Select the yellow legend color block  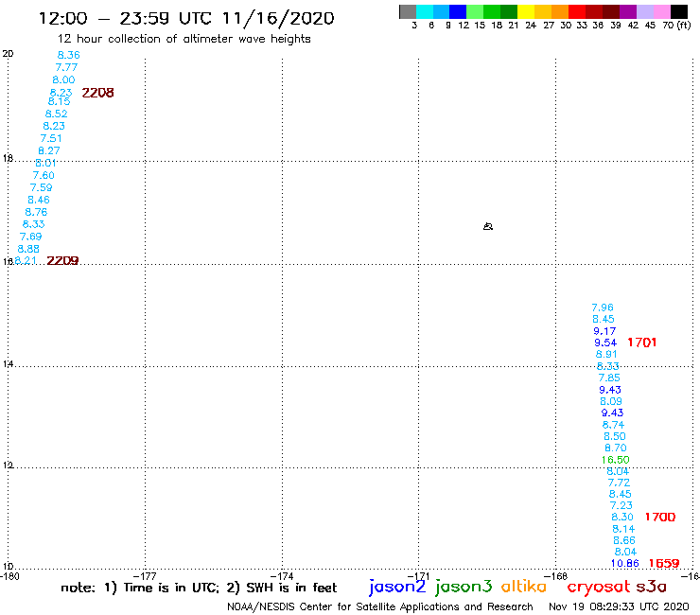[526, 11]
